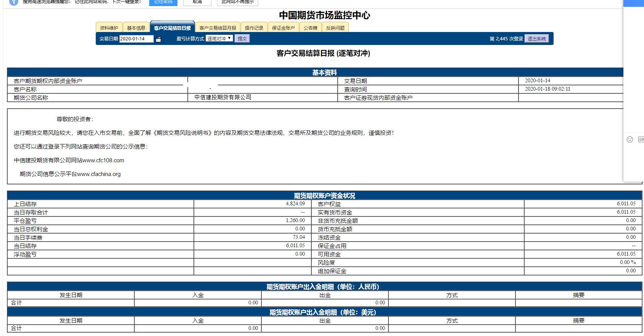Click the 客户期货期权内部资金账户 label
This screenshot has width=644, height=336.
click(48, 81)
